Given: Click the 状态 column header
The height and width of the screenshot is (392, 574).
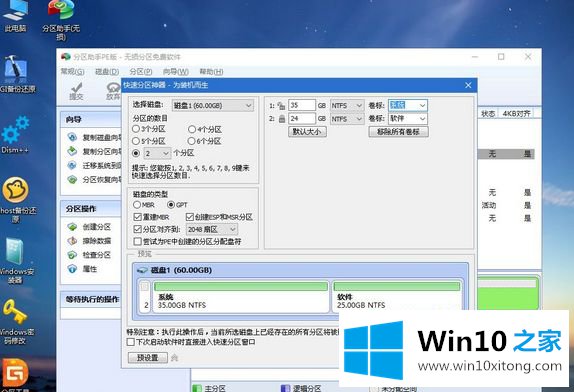Looking at the screenshot, I should [488, 114].
